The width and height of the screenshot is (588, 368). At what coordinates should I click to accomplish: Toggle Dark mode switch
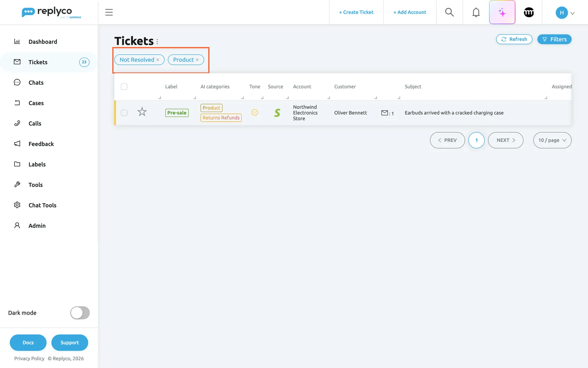click(x=80, y=313)
